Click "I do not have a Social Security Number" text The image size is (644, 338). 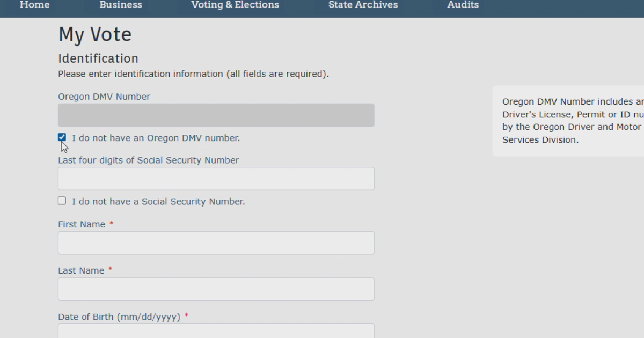coord(158,202)
